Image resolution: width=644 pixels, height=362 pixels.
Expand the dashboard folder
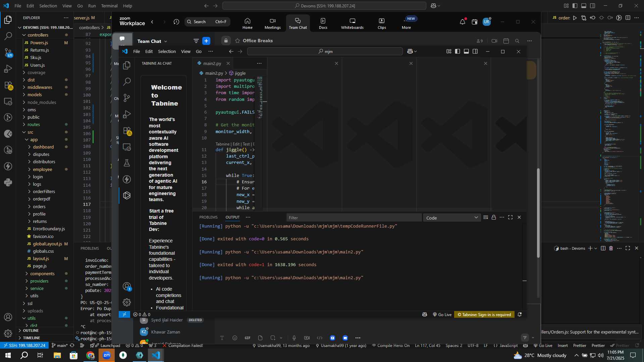(x=43, y=147)
